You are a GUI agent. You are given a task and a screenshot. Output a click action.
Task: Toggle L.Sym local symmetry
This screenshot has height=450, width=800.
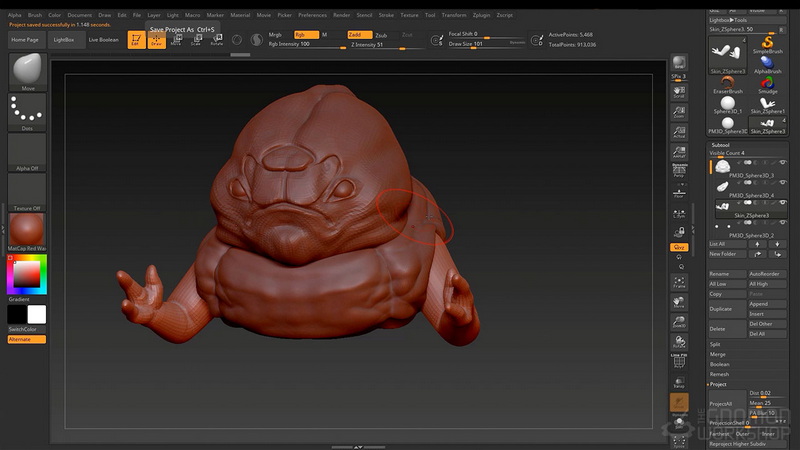(x=679, y=214)
